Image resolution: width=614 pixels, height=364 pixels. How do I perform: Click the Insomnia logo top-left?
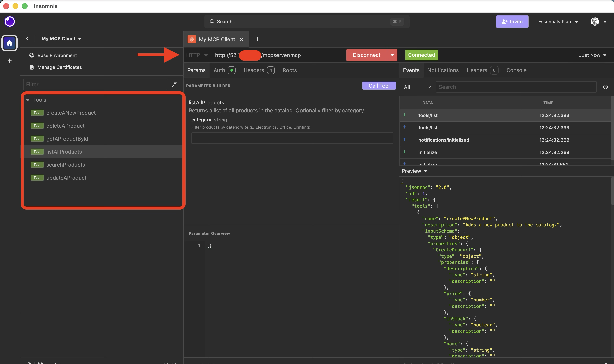pyautogui.click(x=9, y=22)
